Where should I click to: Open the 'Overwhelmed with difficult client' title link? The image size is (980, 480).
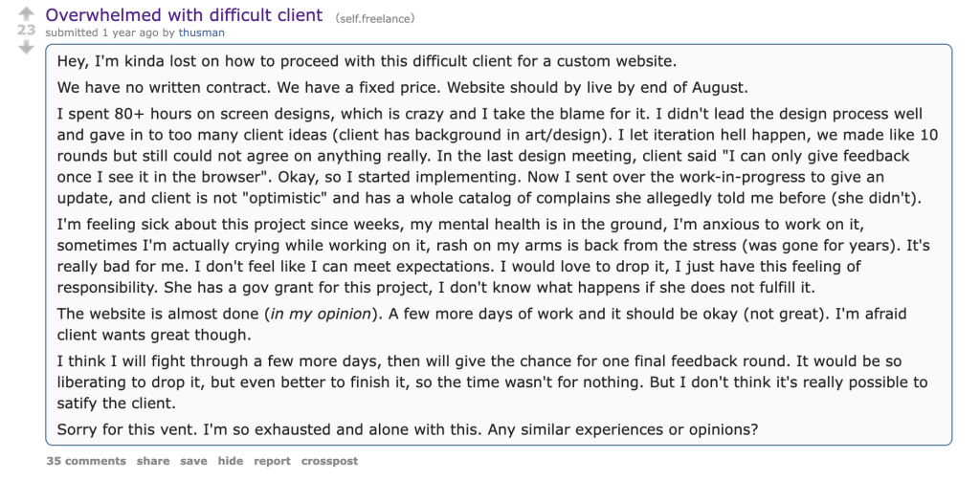pos(185,15)
